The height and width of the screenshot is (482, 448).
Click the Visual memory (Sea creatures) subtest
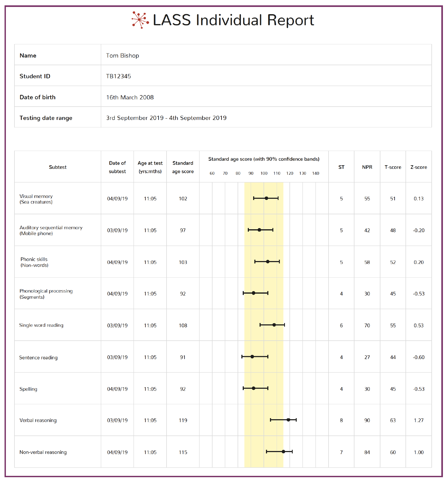click(36, 199)
